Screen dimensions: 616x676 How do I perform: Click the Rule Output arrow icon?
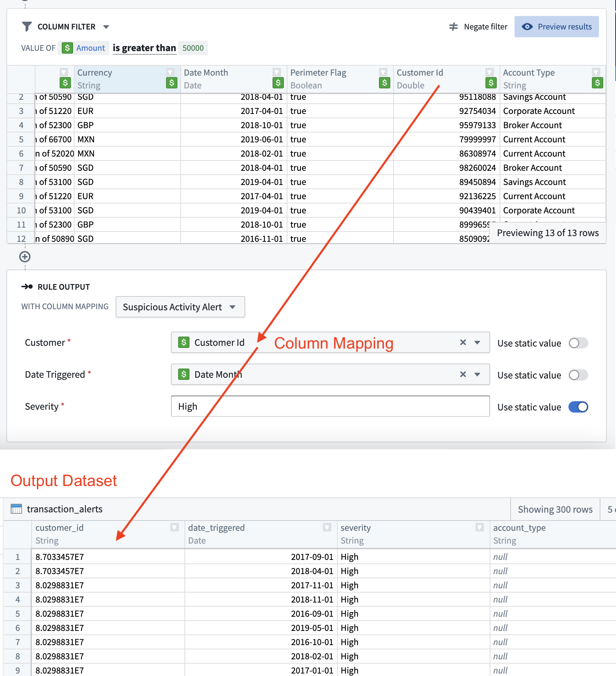pyautogui.click(x=27, y=287)
